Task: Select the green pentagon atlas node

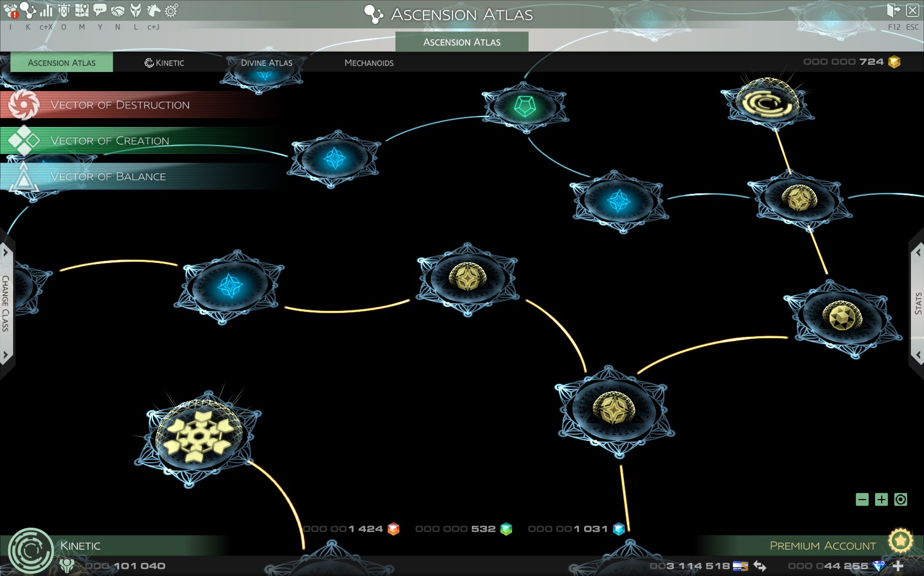Action: pyautogui.click(x=525, y=106)
